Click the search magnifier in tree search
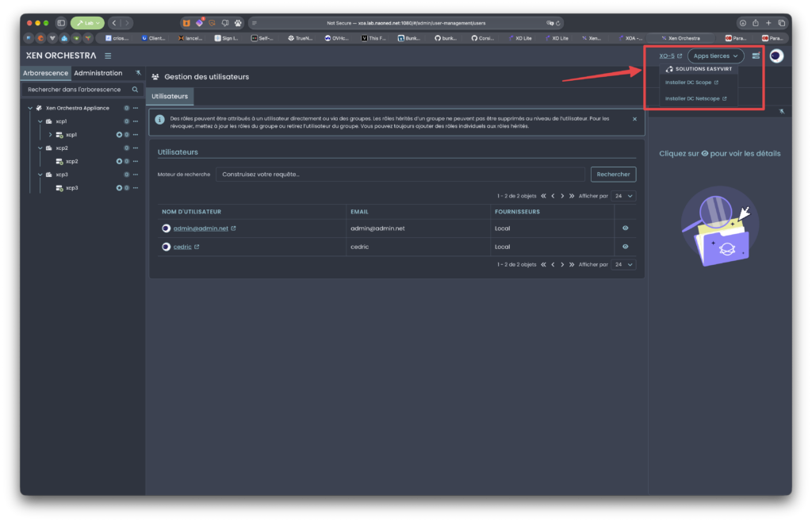 pos(135,90)
